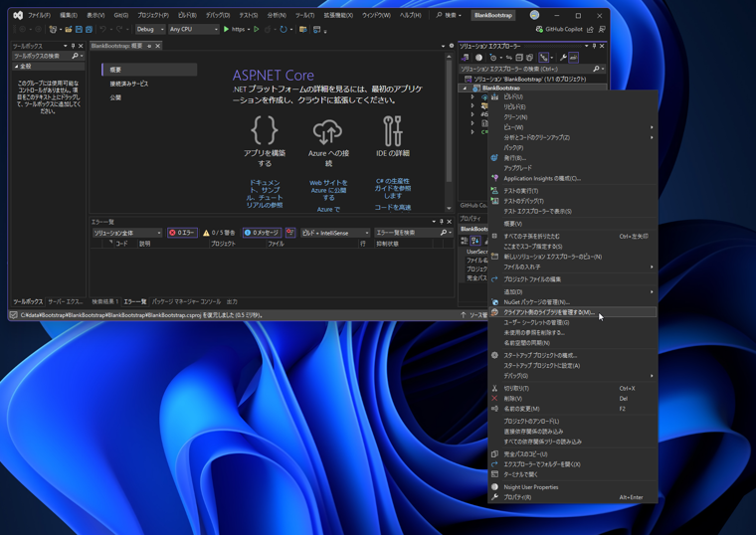
Task: Click the Visual Studio logo icon
Action: (x=18, y=16)
